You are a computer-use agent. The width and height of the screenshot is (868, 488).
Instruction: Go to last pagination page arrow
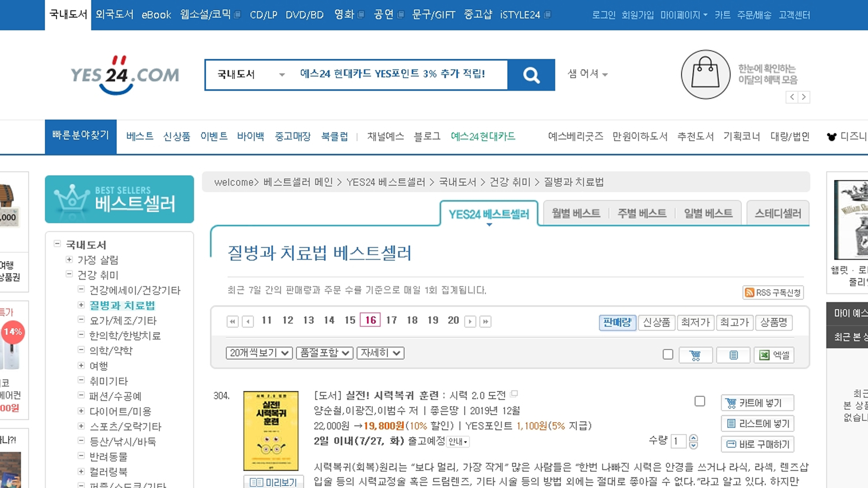pos(486,321)
